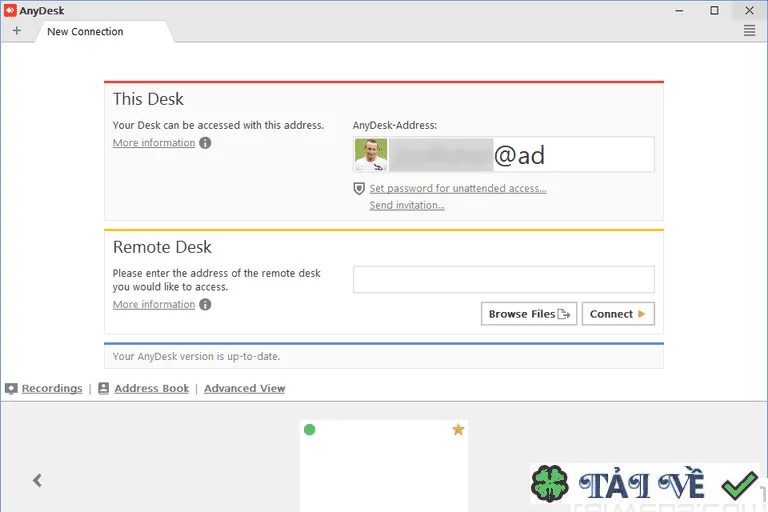Click info icon beside This Desk More information
The width and height of the screenshot is (768, 512).
pos(205,143)
